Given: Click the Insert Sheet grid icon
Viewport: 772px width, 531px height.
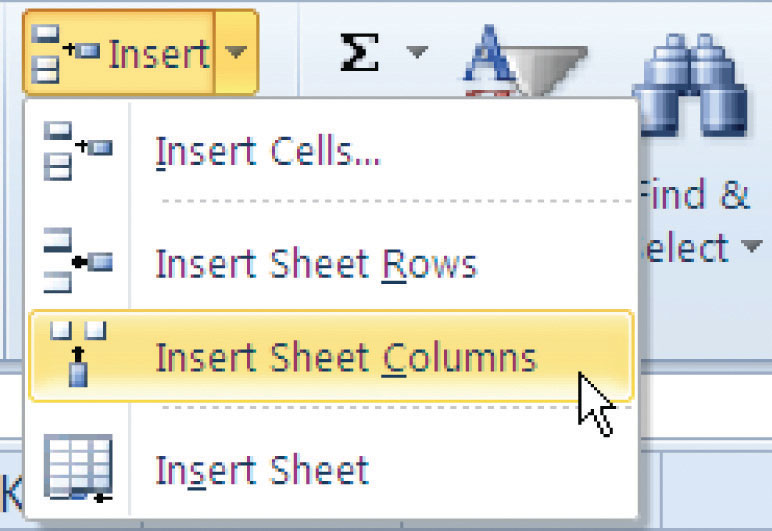Looking at the screenshot, I should (x=78, y=468).
